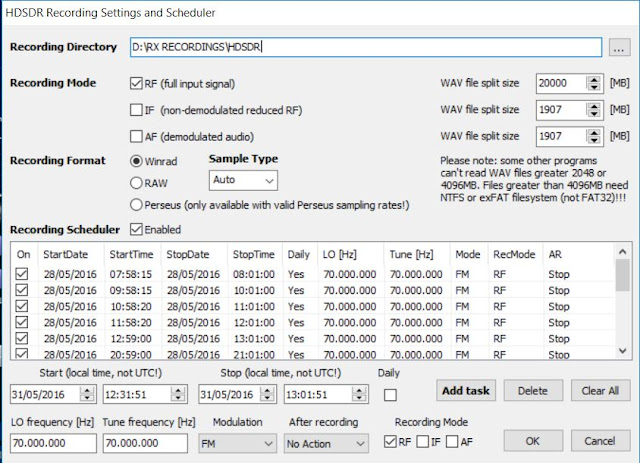The height and width of the screenshot is (463, 640).
Task: Click the RecMode column header
Action: tap(516, 254)
